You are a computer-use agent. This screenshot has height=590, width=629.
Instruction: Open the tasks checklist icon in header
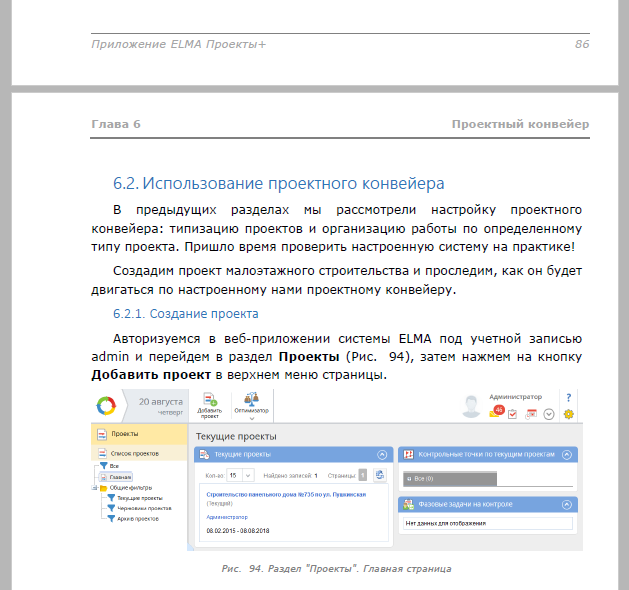(512, 414)
